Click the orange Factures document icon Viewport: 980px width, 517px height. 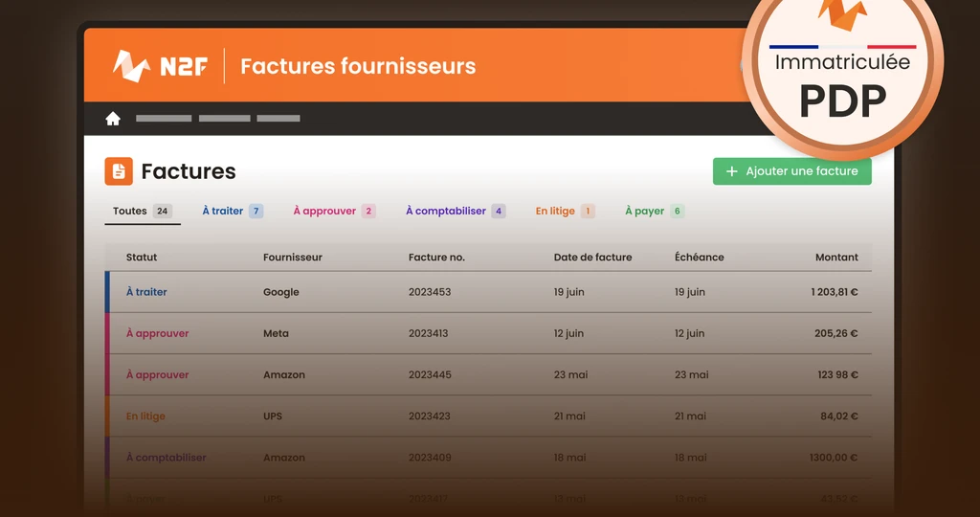119,171
